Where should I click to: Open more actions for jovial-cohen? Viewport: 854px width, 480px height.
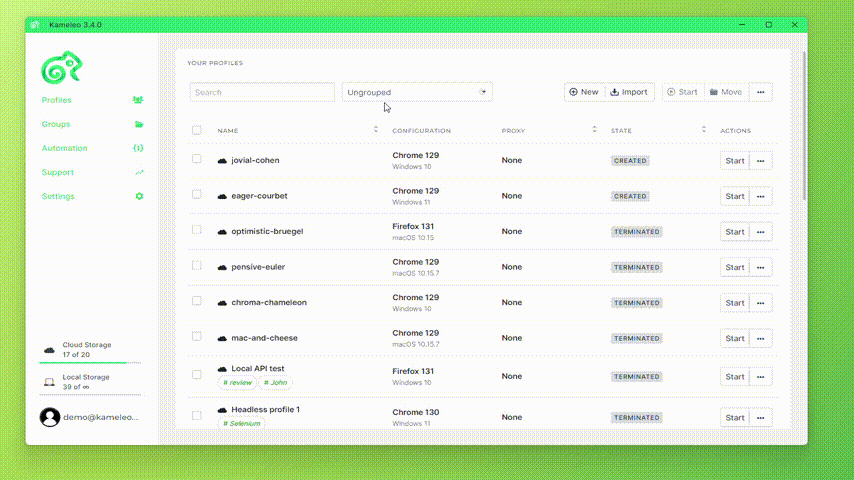click(761, 161)
